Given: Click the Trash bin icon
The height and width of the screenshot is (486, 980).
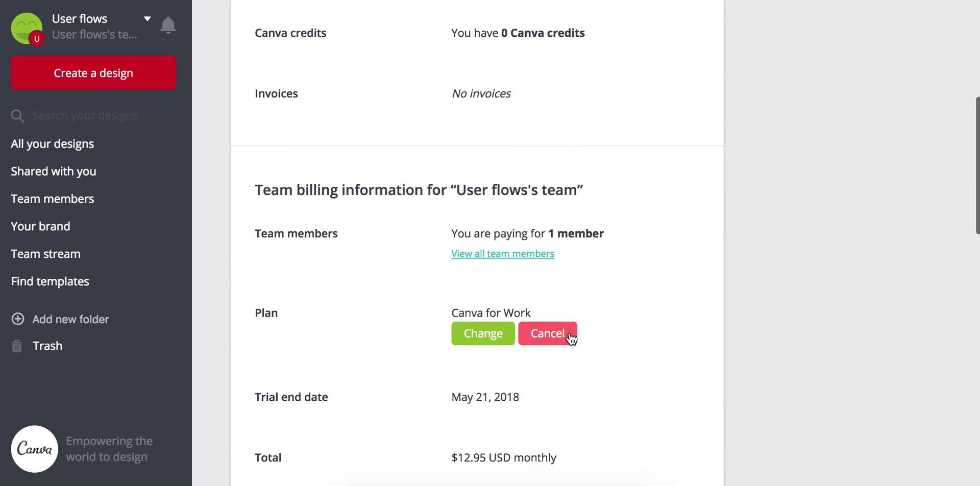Looking at the screenshot, I should coord(17,346).
